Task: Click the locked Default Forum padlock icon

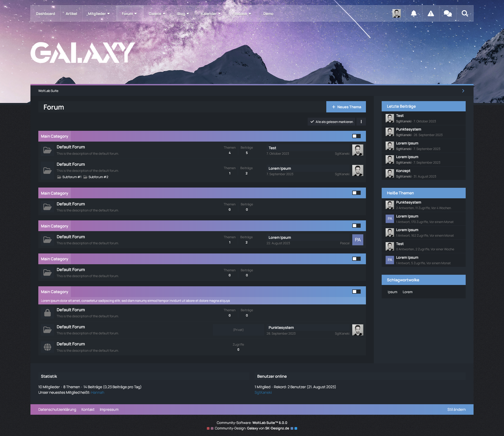Action: (48, 313)
